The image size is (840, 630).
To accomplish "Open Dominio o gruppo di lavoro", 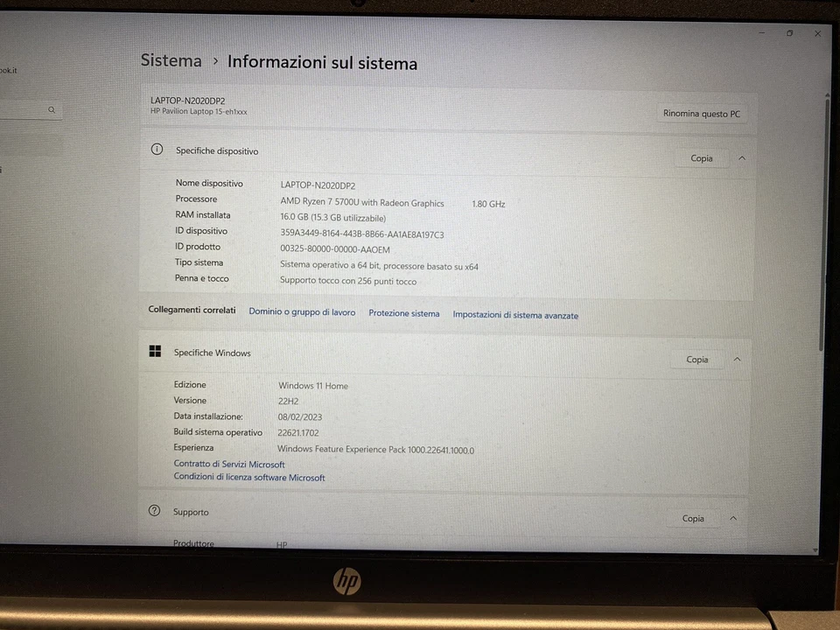I will click(x=302, y=312).
